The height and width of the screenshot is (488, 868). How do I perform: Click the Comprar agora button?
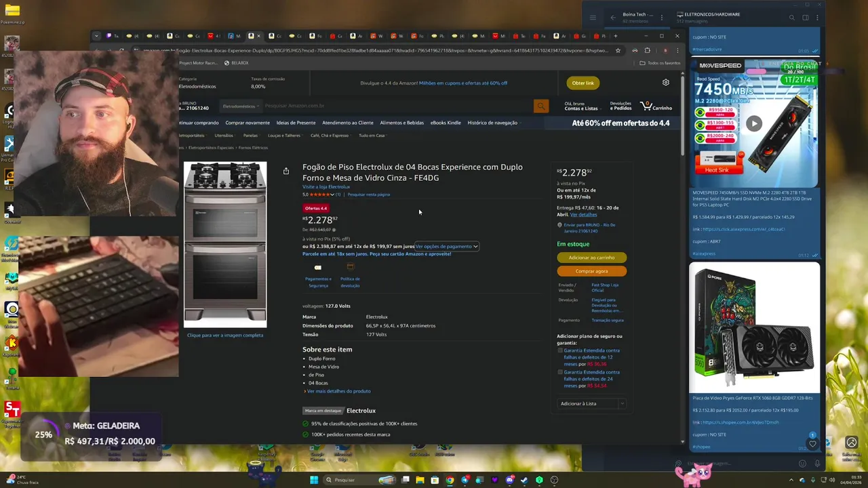(591, 271)
